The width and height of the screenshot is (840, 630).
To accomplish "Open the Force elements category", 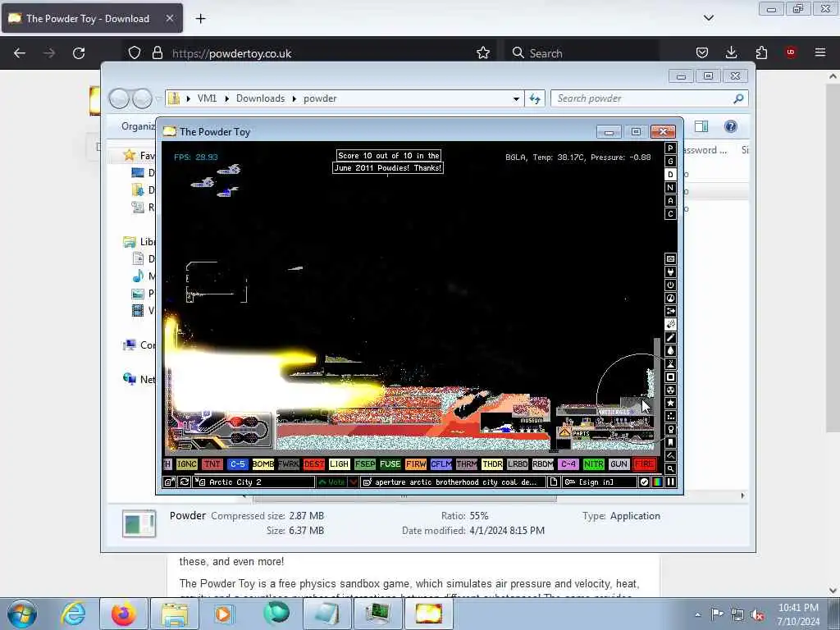I will tap(670, 311).
